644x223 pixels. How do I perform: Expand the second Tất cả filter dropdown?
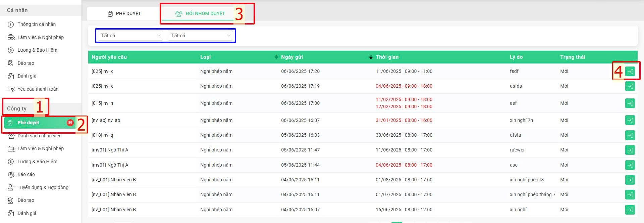click(201, 36)
